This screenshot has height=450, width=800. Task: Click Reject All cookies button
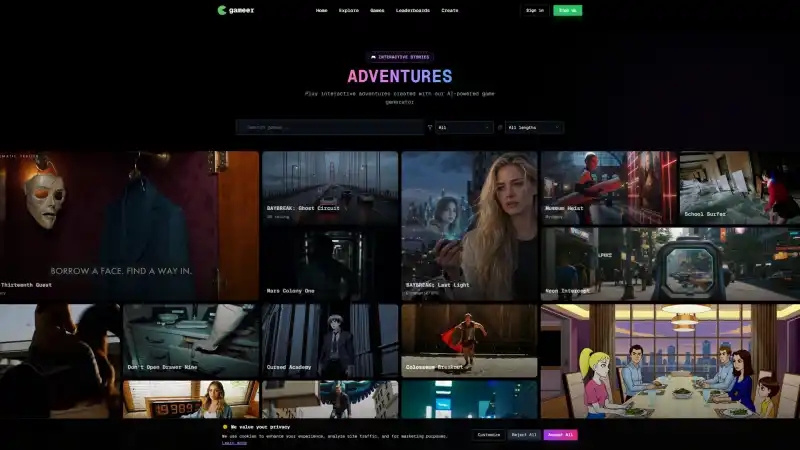click(524, 435)
